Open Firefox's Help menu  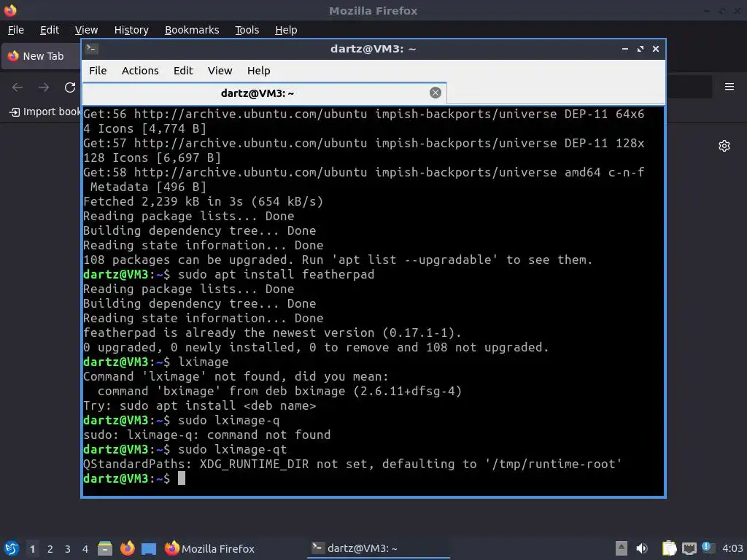click(286, 30)
